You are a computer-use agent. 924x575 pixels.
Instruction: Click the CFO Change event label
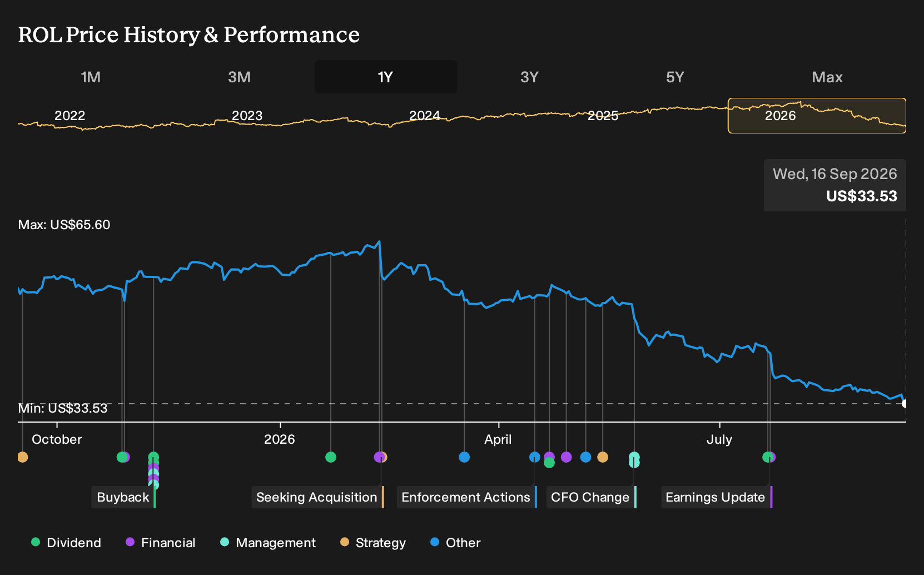[591, 497]
